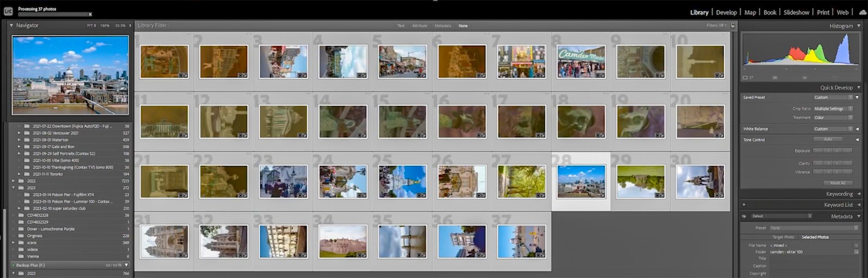Image resolution: width=868 pixels, height=278 pixels.
Task: Expand the 2022 folder
Action: click(x=14, y=181)
